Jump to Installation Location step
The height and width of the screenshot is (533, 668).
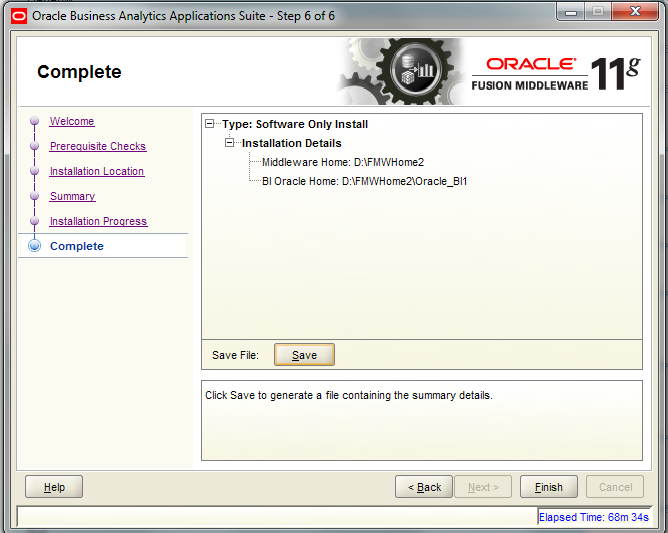click(97, 171)
